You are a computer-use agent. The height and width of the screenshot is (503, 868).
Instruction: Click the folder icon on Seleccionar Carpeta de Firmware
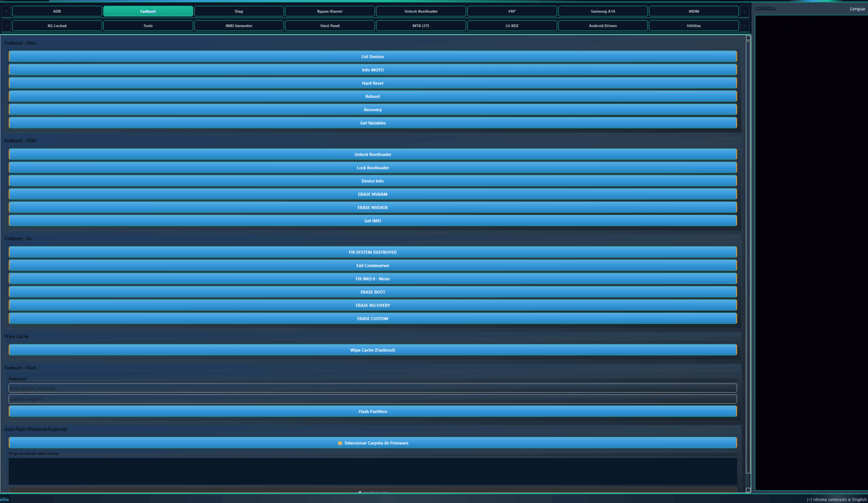pos(340,443)
